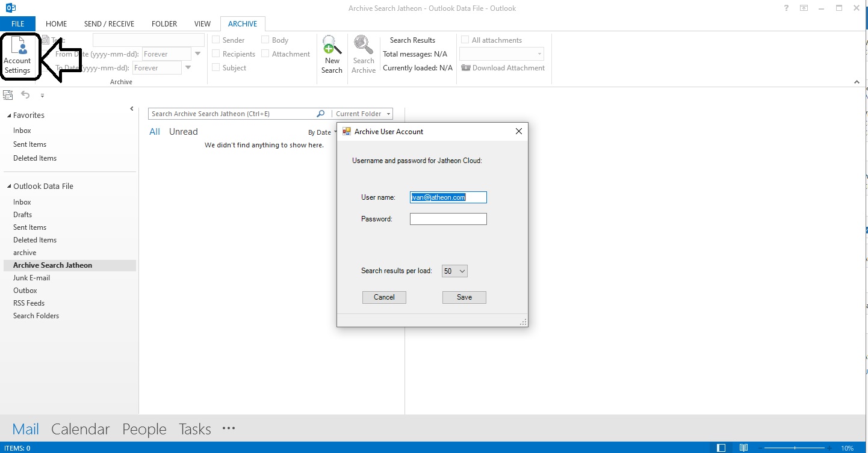Select the Drafts folder
The height and width of the screenshot is (453, 868).
point(23,215)
